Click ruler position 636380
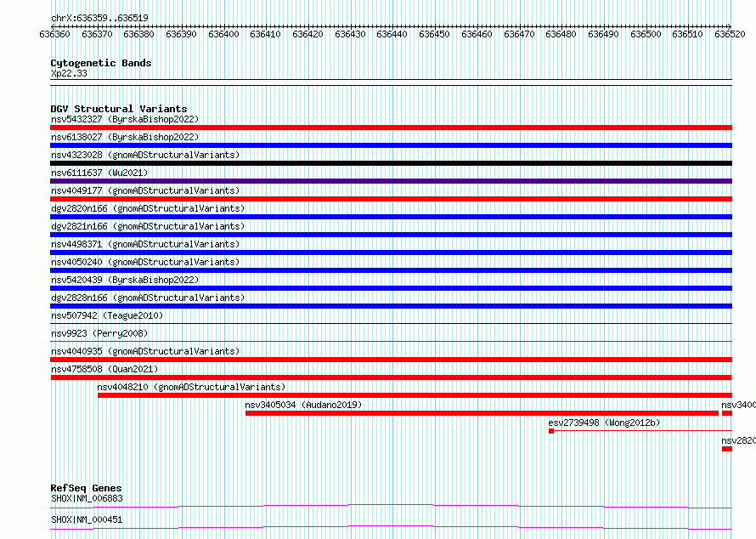This screenshot has width=756, height=539. click(x=138, y=34)
